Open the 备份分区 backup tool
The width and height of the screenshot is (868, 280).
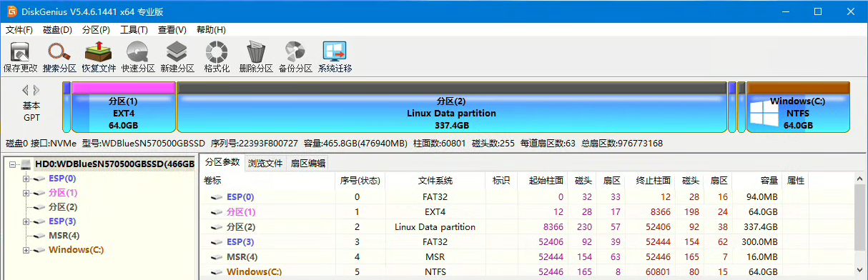pyautogui.click(x=295, y=57)
